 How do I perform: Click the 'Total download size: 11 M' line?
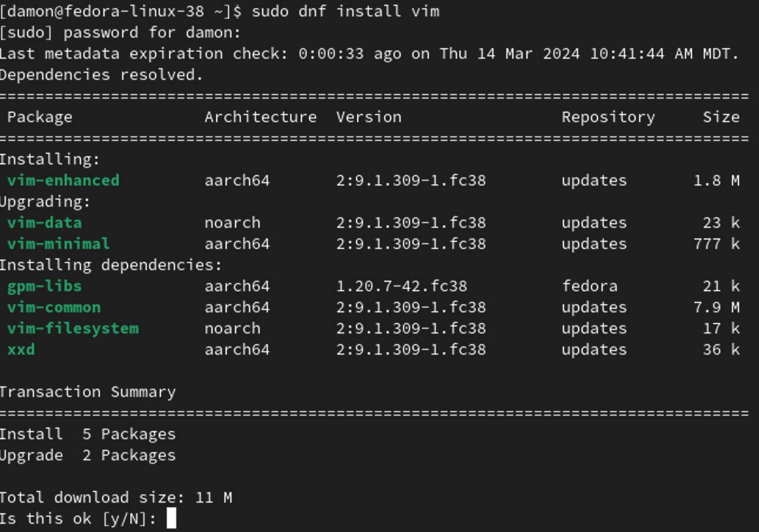(x=116, y=497)
